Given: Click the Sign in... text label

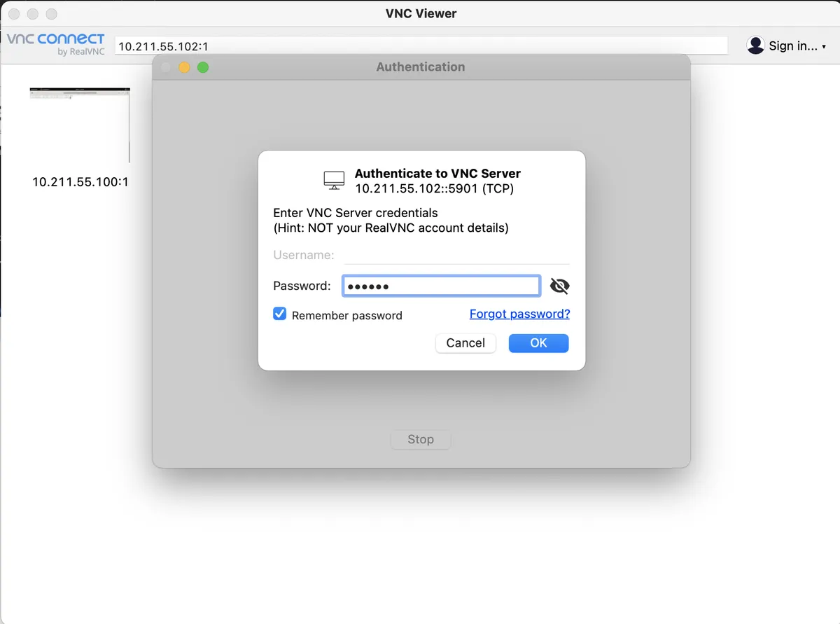Looking at the screenshot, I should [792, 46].
